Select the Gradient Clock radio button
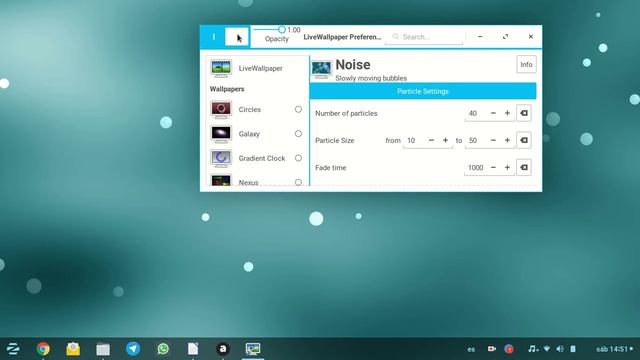This screenshot has width=640, height=360. pos(298,158)
